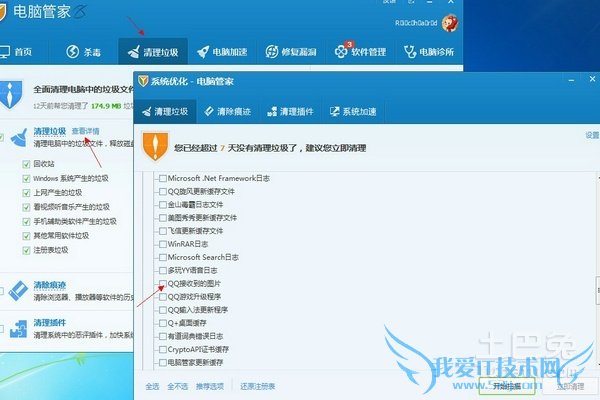600x400 pixels.
Task: Check 金山毒霸日志文件 checkbox
Action: 163,205
